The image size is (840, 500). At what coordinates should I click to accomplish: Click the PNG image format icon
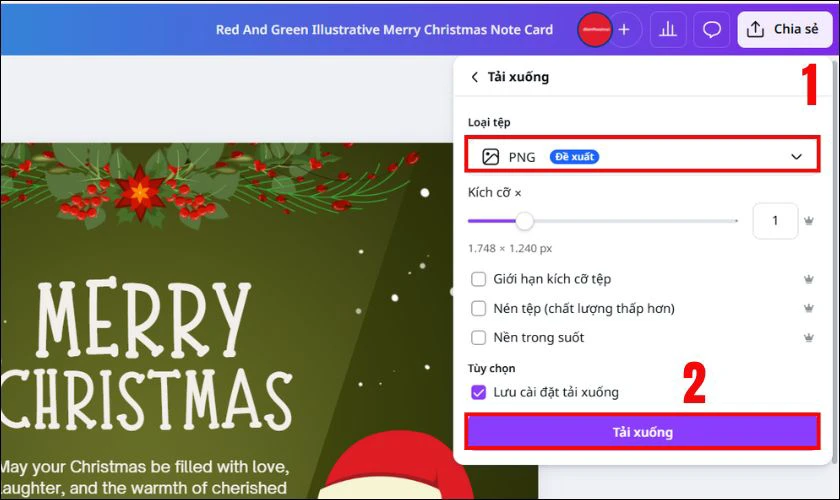point(491,156)
